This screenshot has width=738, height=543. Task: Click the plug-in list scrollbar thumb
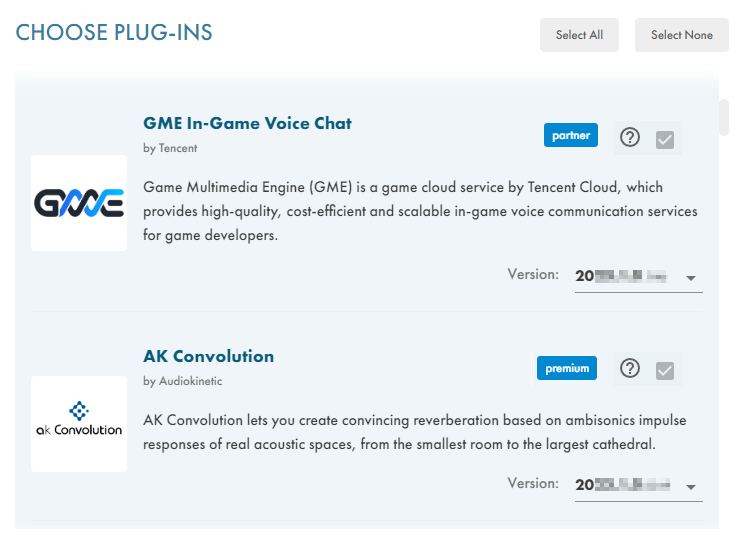[723, 117]
